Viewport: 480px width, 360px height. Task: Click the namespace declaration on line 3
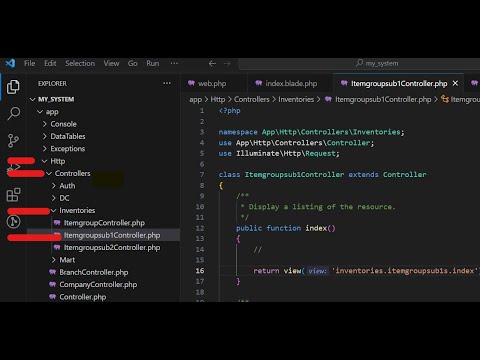click(311, 132)
